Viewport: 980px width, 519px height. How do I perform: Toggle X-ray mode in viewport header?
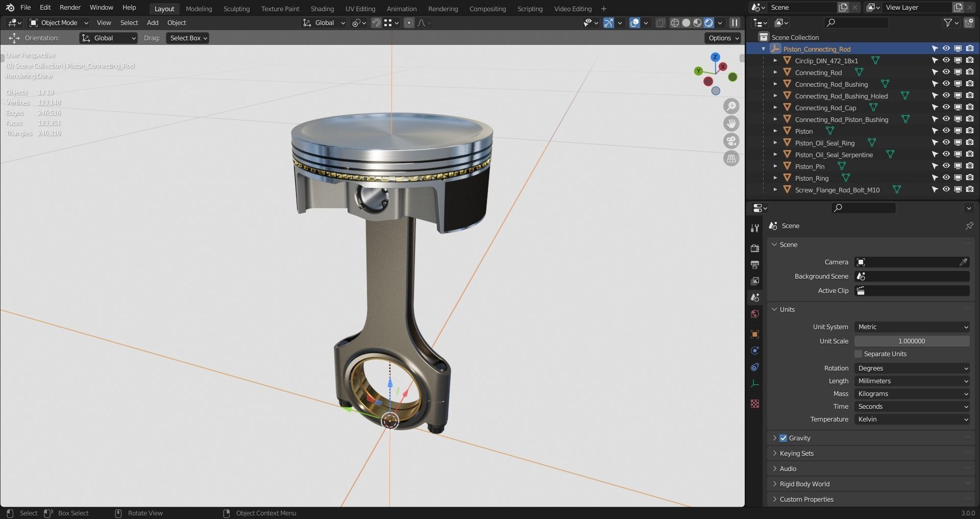pyautogui.click(x=660, y=22)
